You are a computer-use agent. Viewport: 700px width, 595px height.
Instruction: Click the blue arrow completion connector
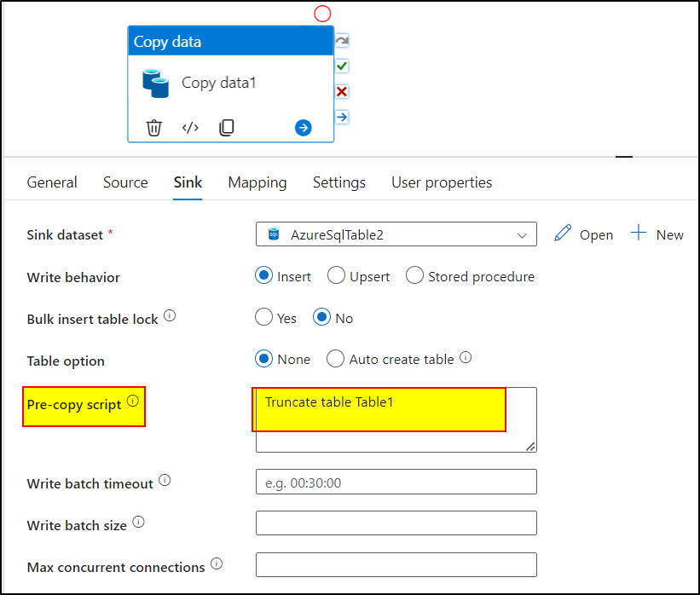coord(342,117)
